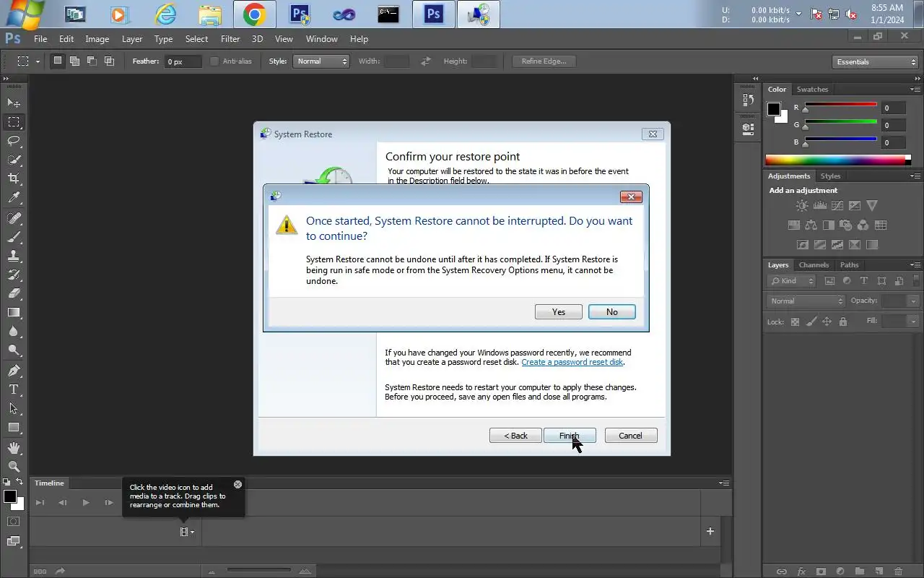This screenshot has height=578, width=924.
Task: Open the Window menu
Action: click(321, 39)
